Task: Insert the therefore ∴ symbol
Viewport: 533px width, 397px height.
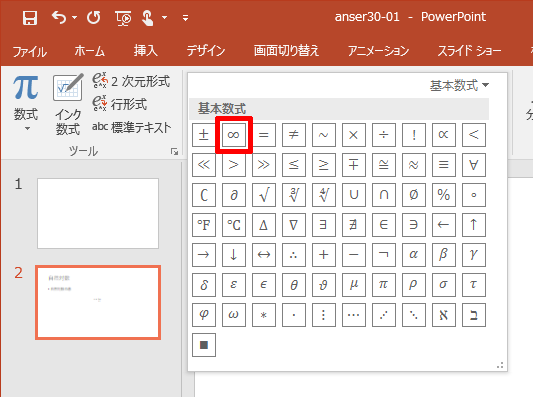Action: pyautogui.click(x=294, y=255)
